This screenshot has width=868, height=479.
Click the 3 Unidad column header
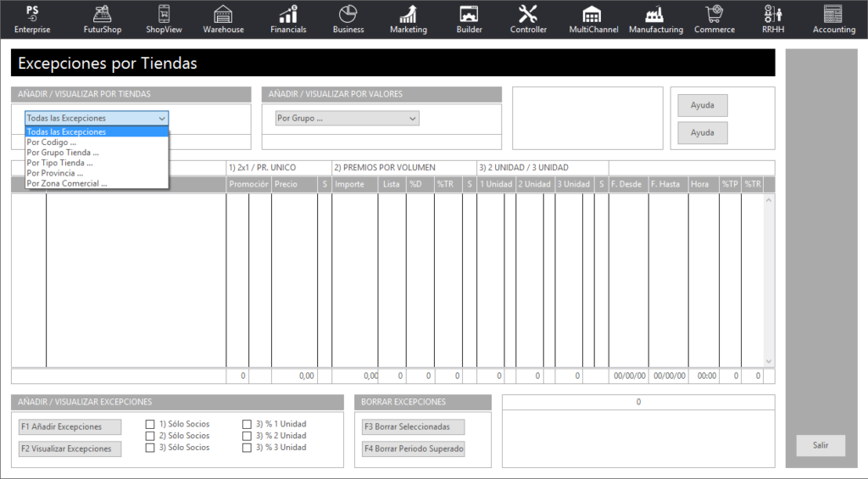(x=574, y=185)
